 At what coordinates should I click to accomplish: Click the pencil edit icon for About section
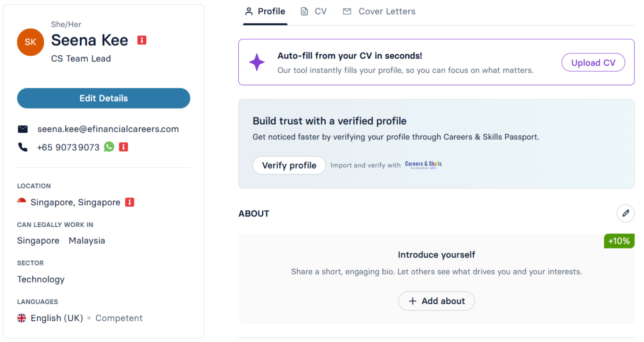626,213
